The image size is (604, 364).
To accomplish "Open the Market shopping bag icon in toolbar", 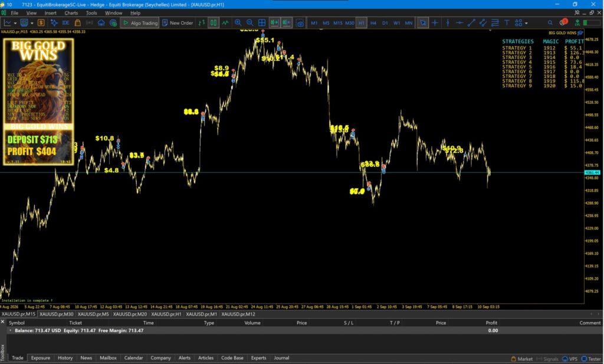I will pyautogui.click(x=77, y=23).
